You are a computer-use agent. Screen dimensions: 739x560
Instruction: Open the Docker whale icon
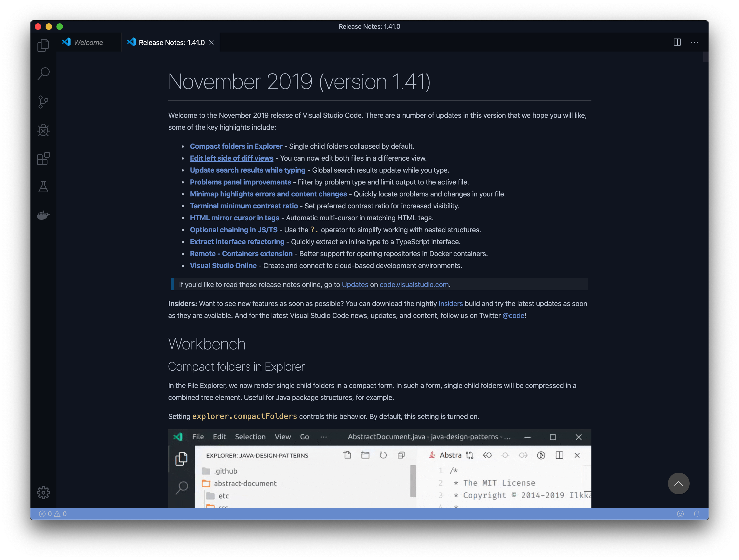pyautogui.click(x=43, y=215)
